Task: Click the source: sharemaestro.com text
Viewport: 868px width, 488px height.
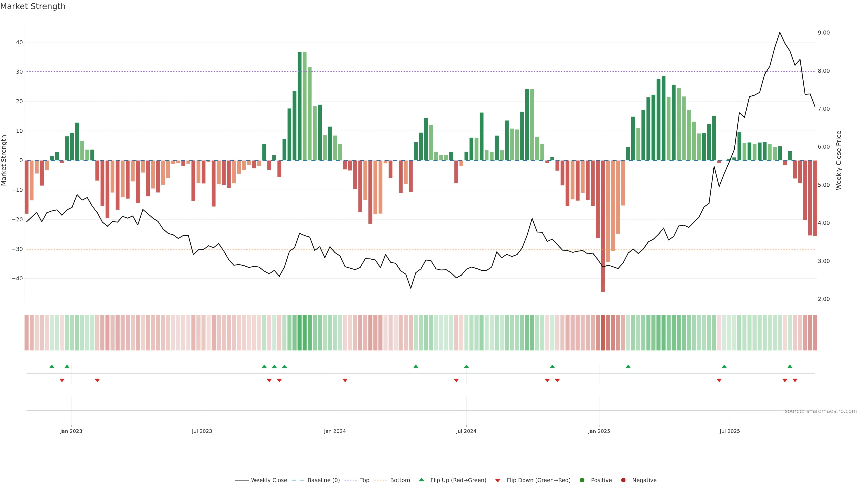Action: tap(821, 411)
